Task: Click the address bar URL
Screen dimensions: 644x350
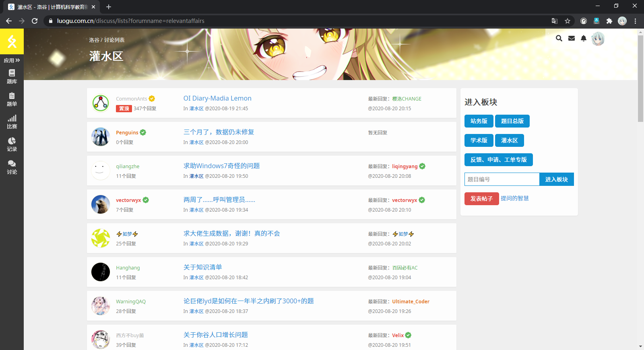Action: point(131,21)
